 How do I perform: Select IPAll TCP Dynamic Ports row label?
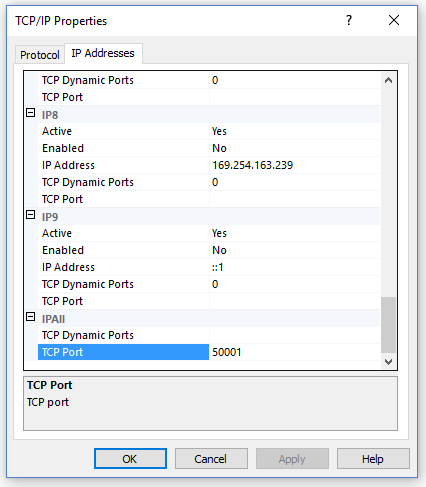pyautogui.click(x=123, y=335)
